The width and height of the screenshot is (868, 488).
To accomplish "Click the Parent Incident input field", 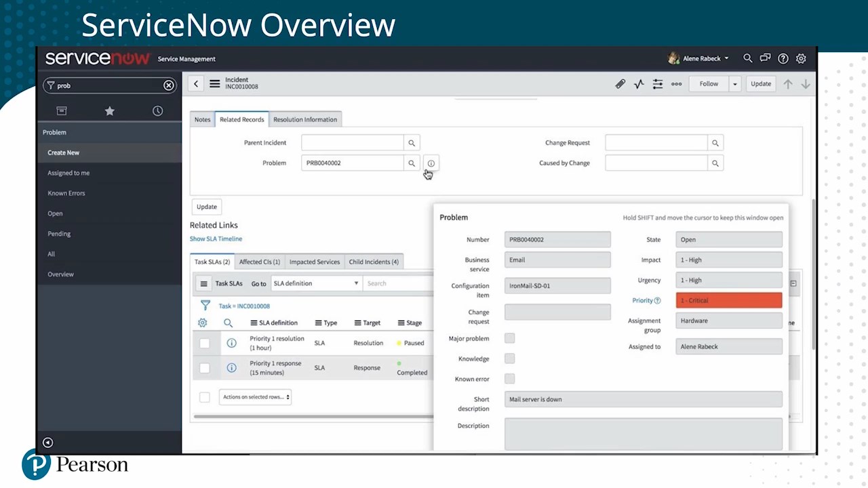I will pos(353,143).
